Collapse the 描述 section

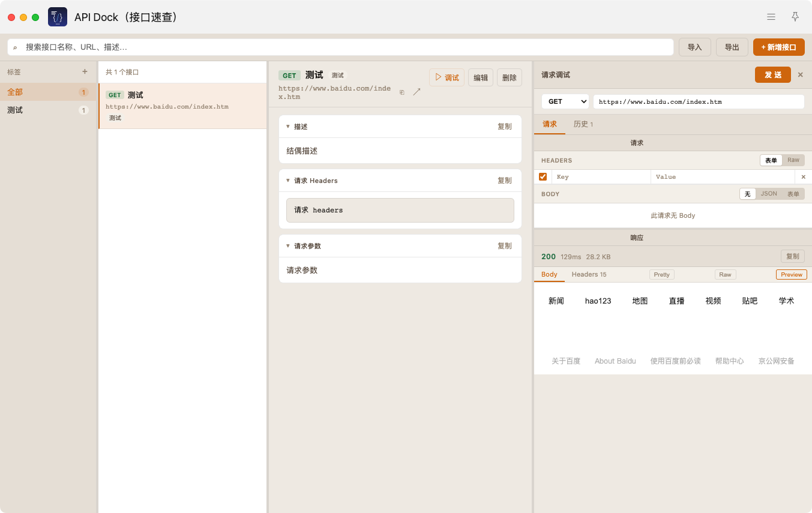(x=288, y=127)
